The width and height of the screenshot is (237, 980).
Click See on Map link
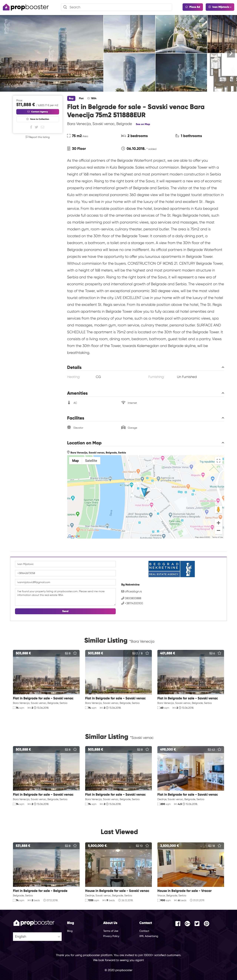[x=143, y=124]
